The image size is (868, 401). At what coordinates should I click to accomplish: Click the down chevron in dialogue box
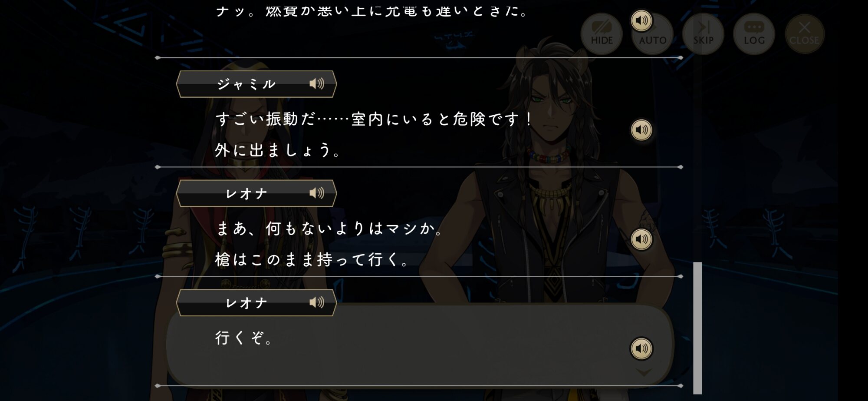click(644, 372)
